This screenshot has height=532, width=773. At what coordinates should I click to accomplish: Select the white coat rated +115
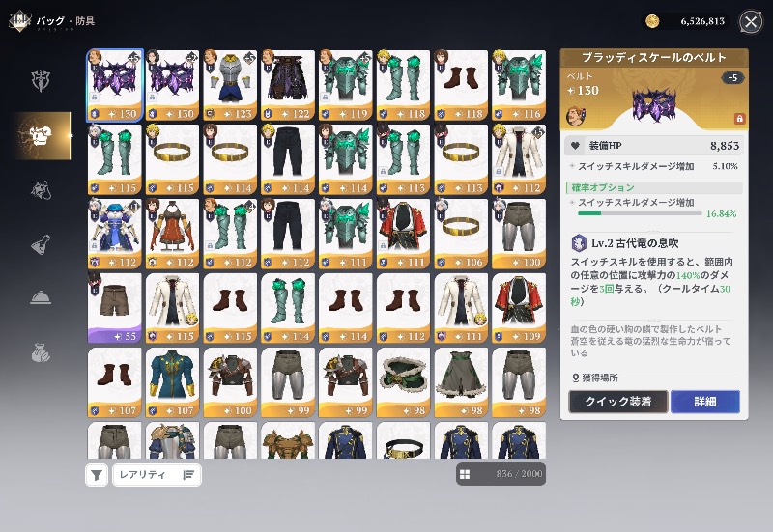[x=173, y=308]
